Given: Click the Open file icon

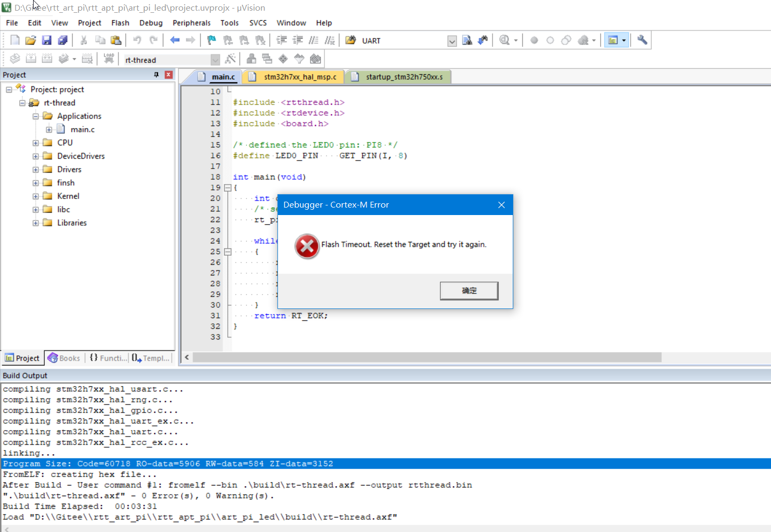Looking at the screenshot, I should point(31,40).
